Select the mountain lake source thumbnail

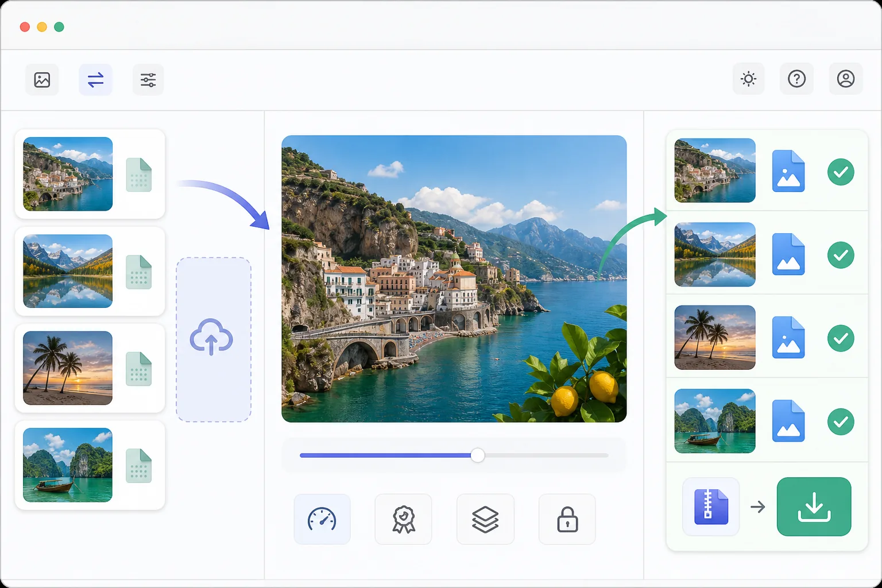[x=68, y=271]
